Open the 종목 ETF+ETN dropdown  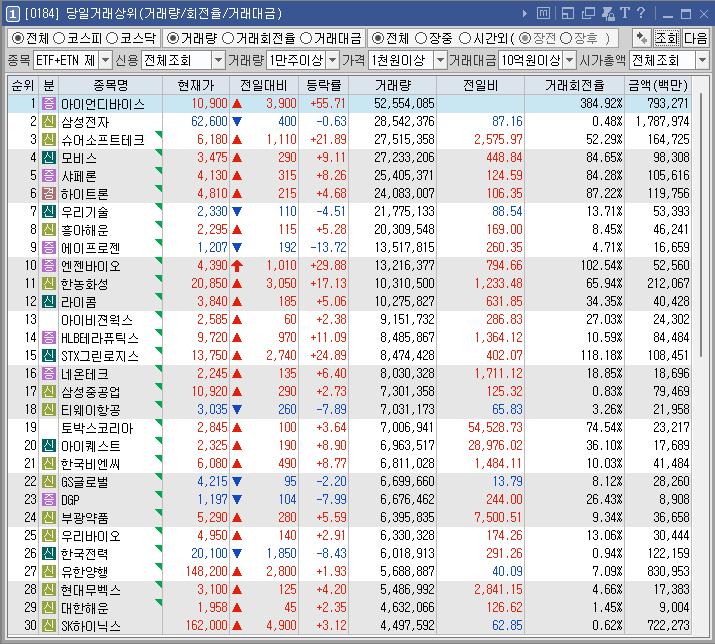tap(105, 60)
